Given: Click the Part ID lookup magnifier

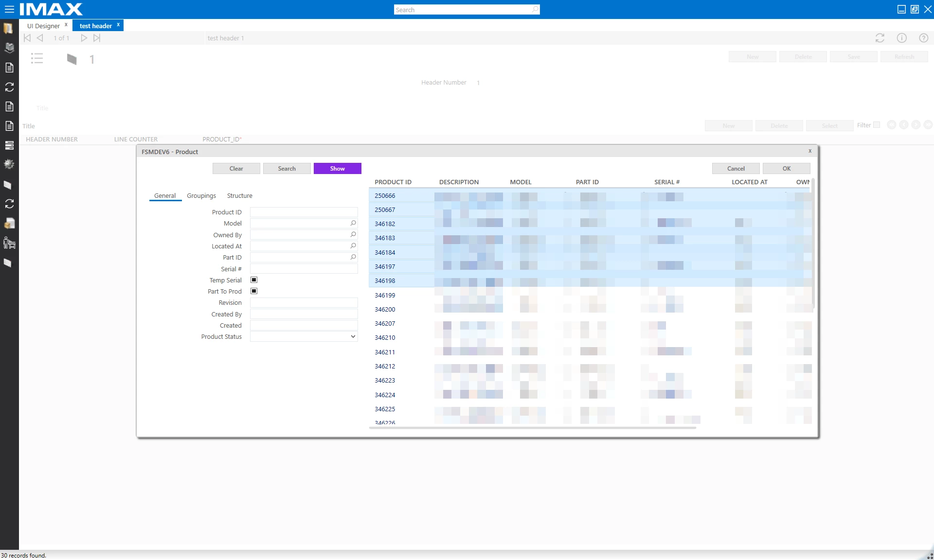Looking at the screenshot, I should [x=353, y=257].
